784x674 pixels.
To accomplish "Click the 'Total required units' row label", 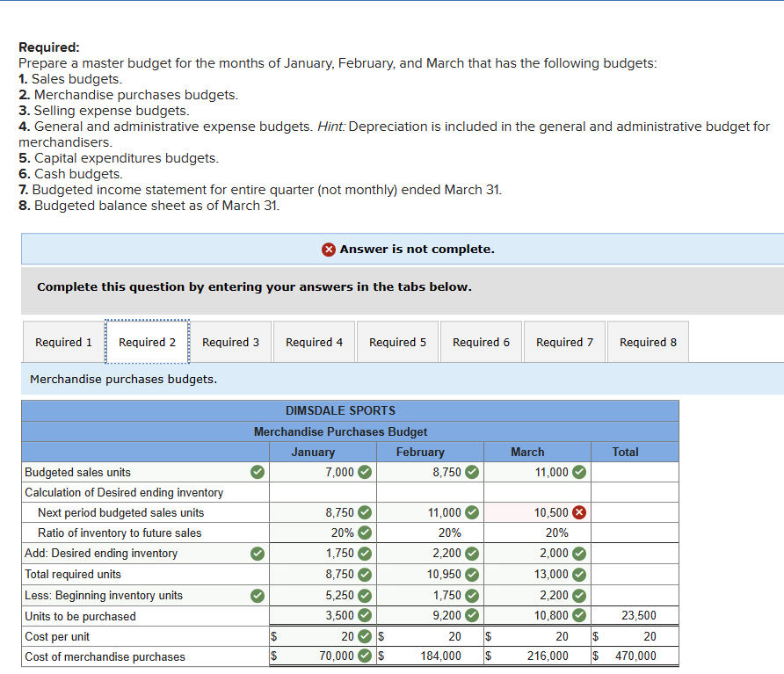I will click(73, 574).
